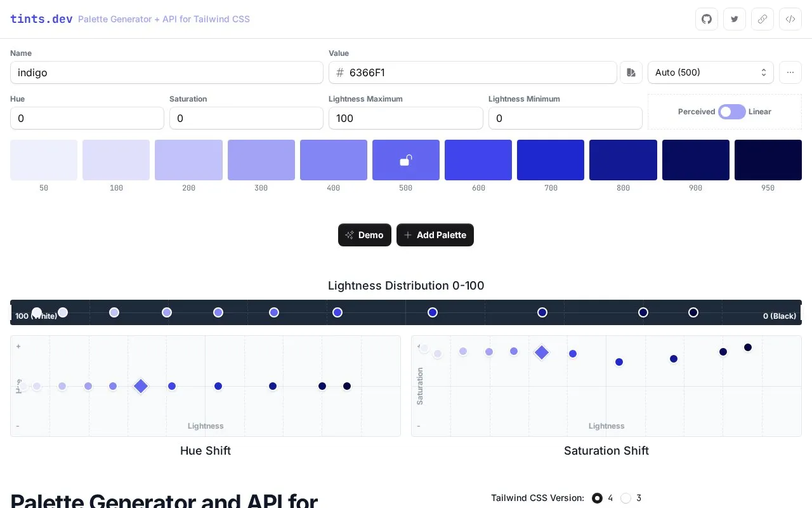The height and width of the screenshot is (508, 812).
Task: Click the color picker swatch icon beside Value
Action: pyautogui.click(x=631, y=72)
